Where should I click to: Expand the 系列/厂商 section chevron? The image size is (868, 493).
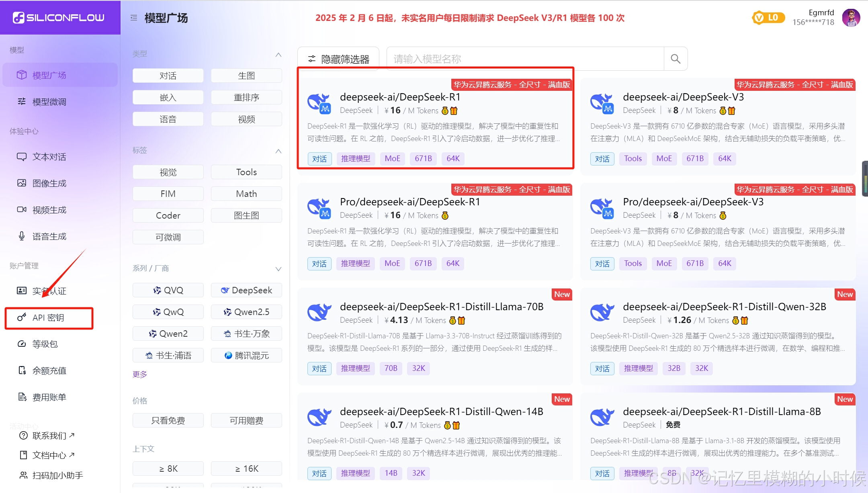click(x=278, y=269)
